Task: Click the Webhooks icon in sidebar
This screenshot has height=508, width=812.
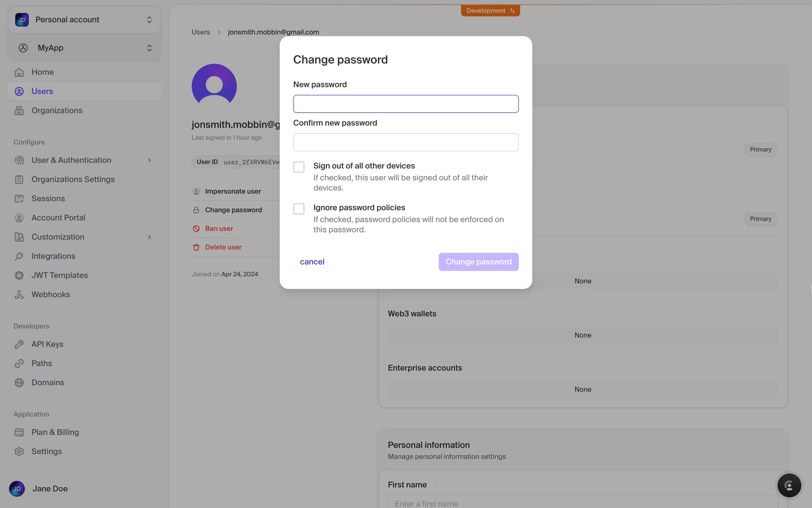Action: [x=19, y=295]
